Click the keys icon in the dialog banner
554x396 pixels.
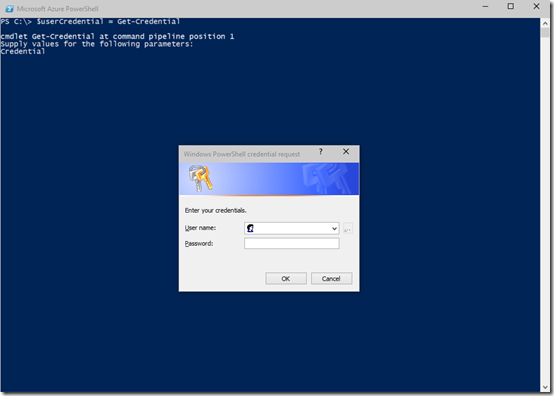(200, 178)
